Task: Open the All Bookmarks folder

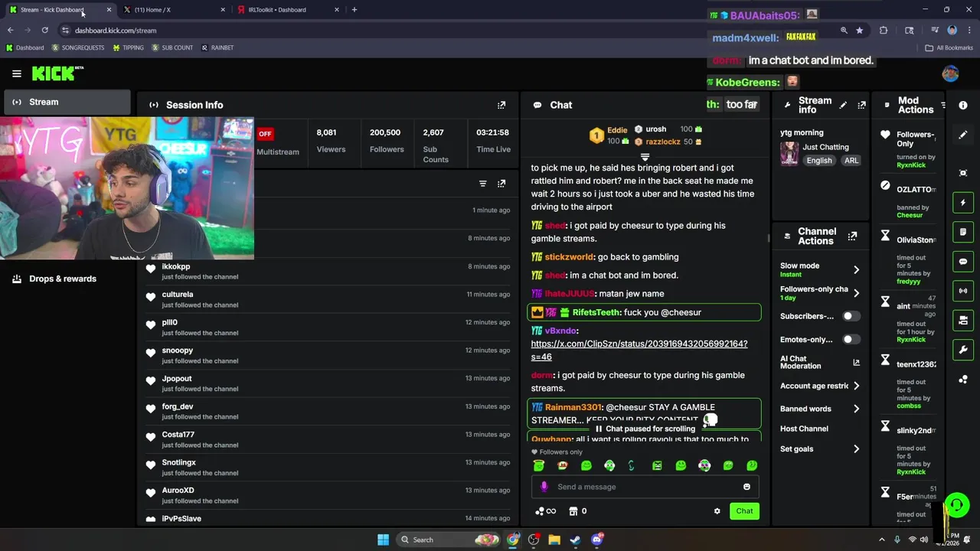Action: pos(949,47)
